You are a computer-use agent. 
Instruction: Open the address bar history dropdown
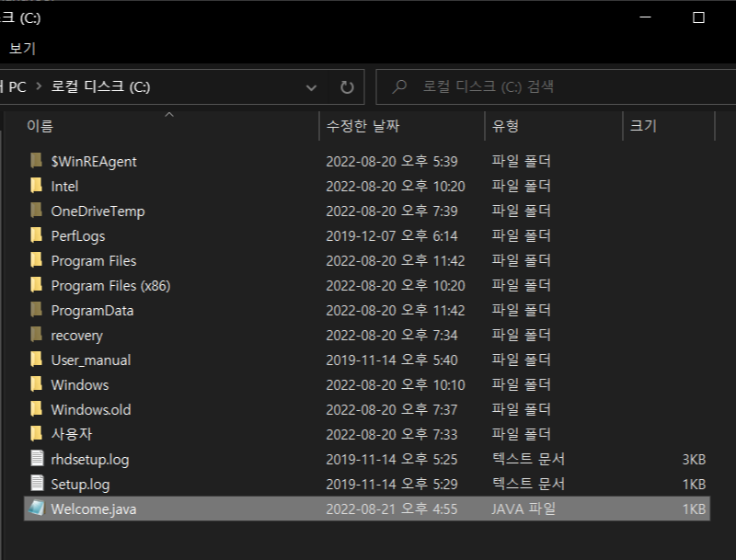[x=311, y=87]
